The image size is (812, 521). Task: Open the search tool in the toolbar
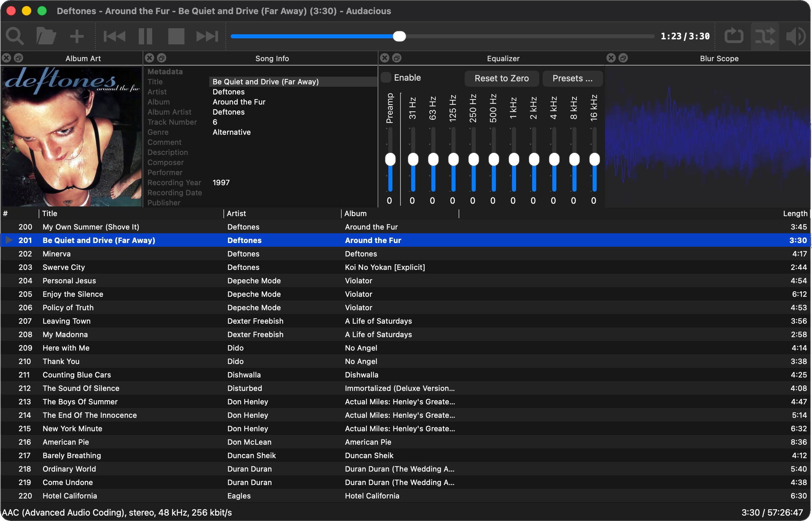point(15,36)
